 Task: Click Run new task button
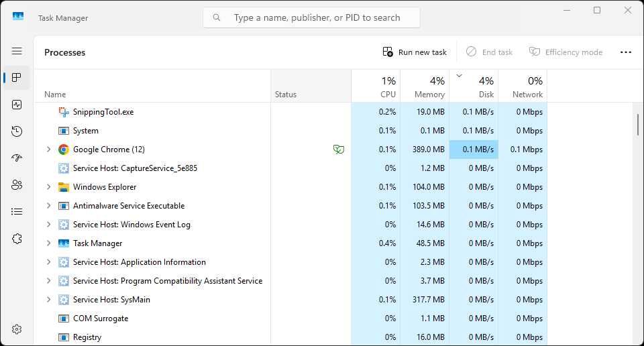click(415, 52)
